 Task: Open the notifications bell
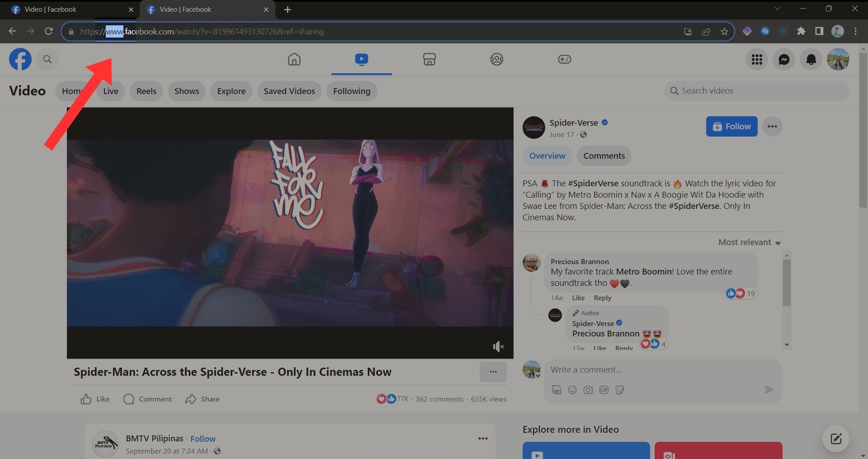click(811, 59)
